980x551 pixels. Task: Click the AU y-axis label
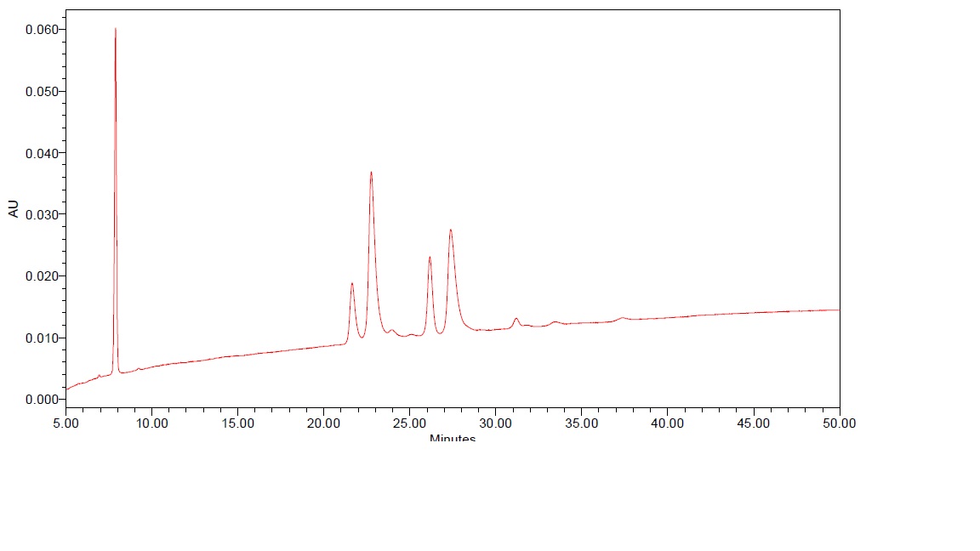point(14,208)
